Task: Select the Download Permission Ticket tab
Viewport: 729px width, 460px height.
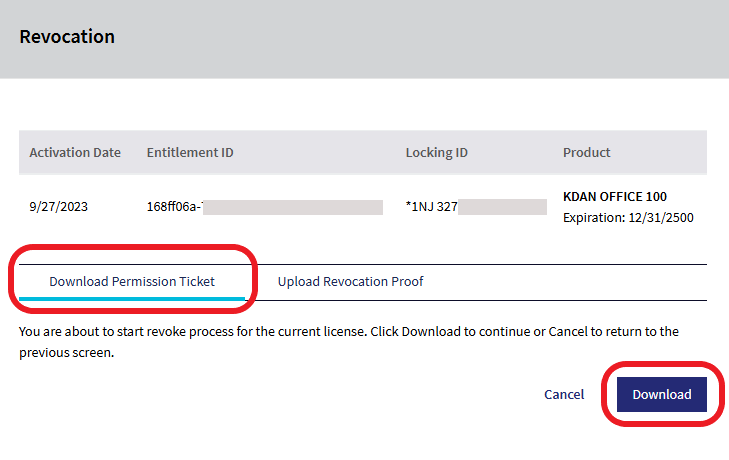Action: 132,281
